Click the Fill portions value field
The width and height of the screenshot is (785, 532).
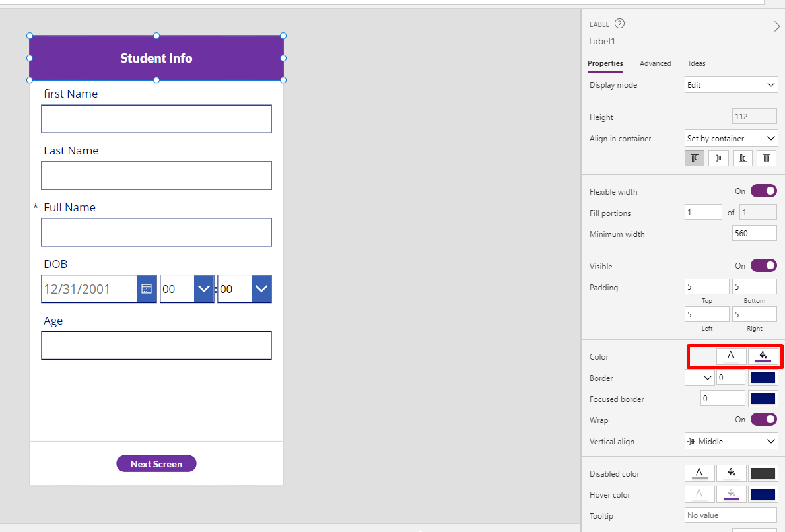tap(703, 212)
